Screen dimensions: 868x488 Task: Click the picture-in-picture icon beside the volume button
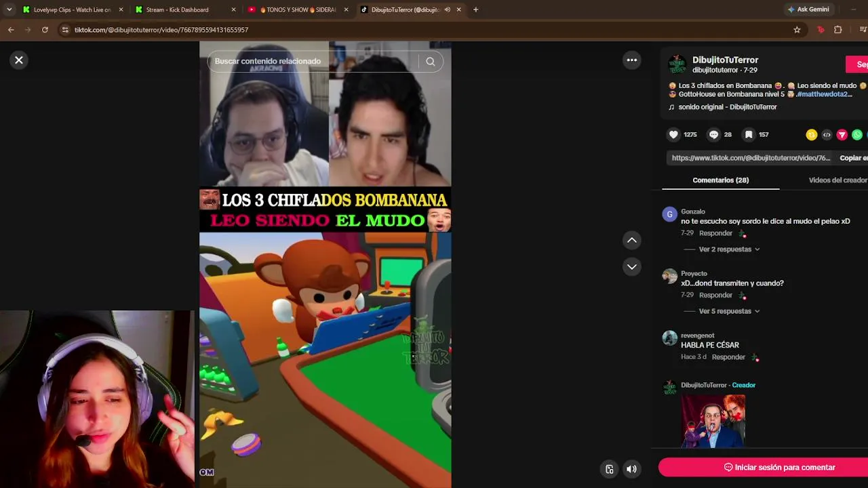pos(610,469)
